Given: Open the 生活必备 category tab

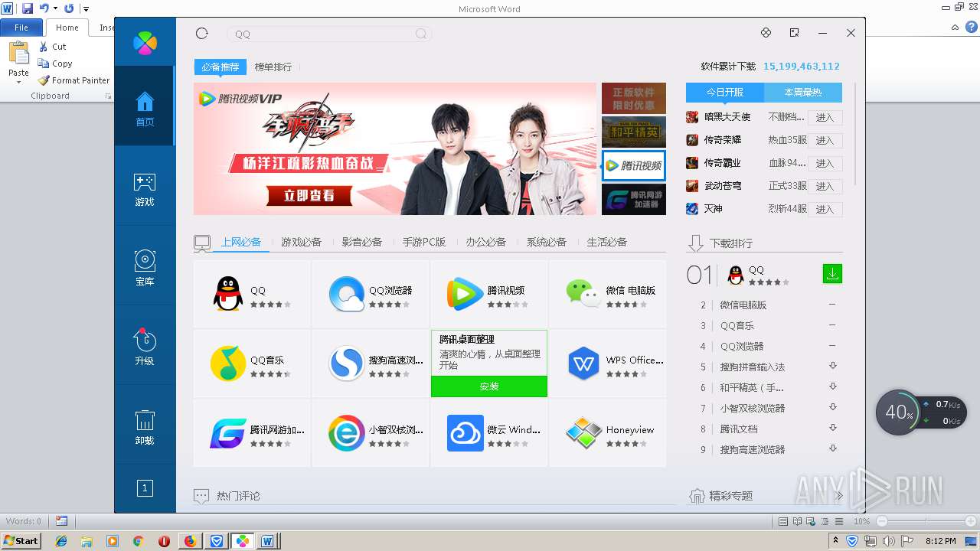Looking at the screenshot, I should coord(606,242).
